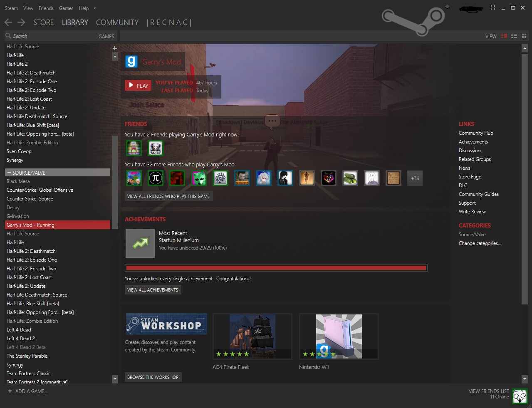Open the Community Hub link
This screenshot has height=408, width=532.
coord(475,133)
